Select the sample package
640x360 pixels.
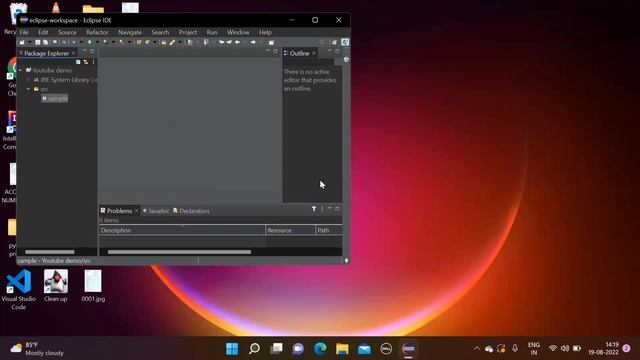55,98
